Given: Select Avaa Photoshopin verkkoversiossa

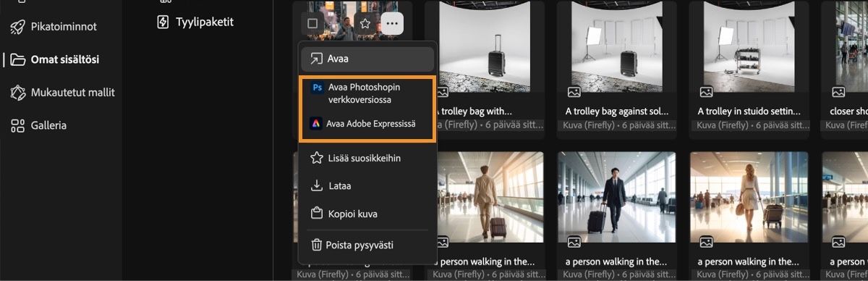Looking at the screenshot, I should point(367,93).
